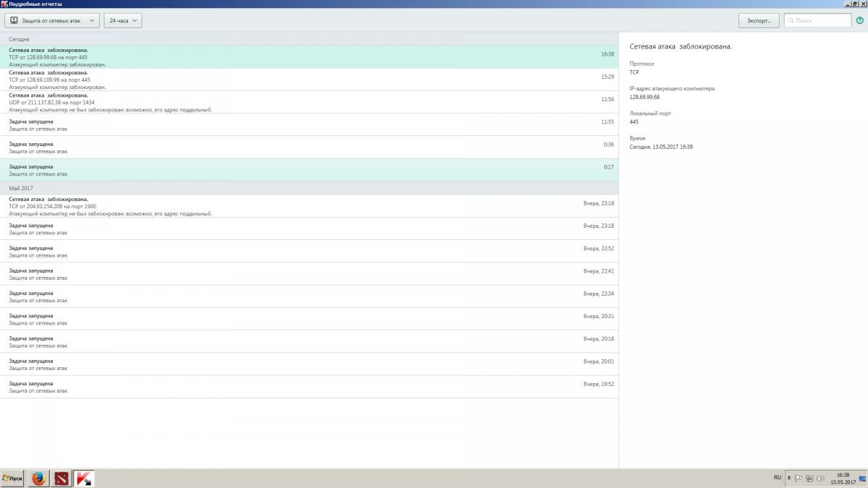Select attack from 128.69.99.68 at 16:38

coord(310,57)
